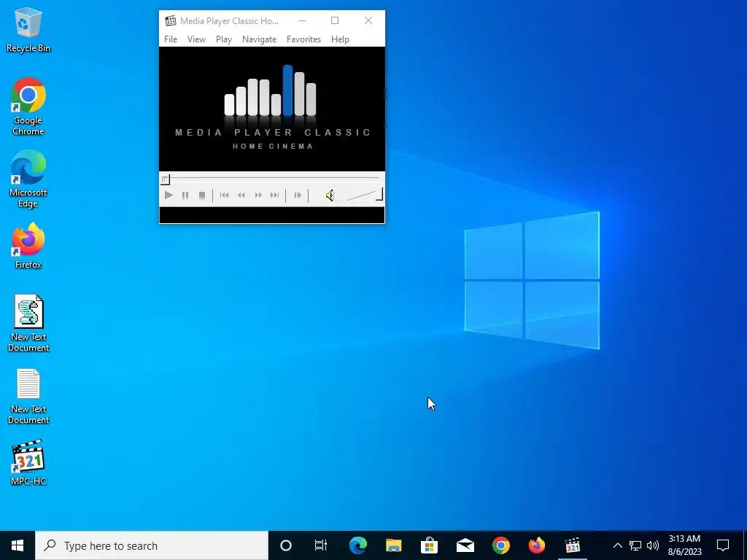Viewport: 747px width, 560px height.
Task: Click the MPC-HC logo in the video area
Action: click(272, 108)
